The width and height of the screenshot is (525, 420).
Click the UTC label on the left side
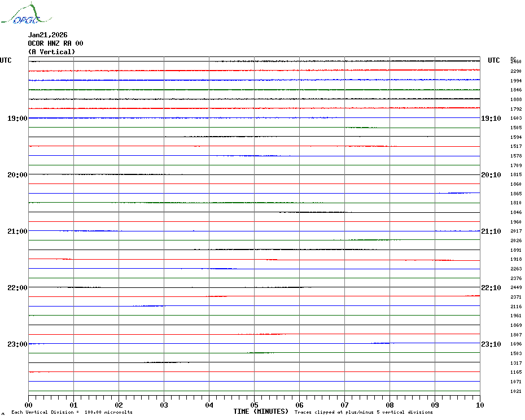[6, 60]
